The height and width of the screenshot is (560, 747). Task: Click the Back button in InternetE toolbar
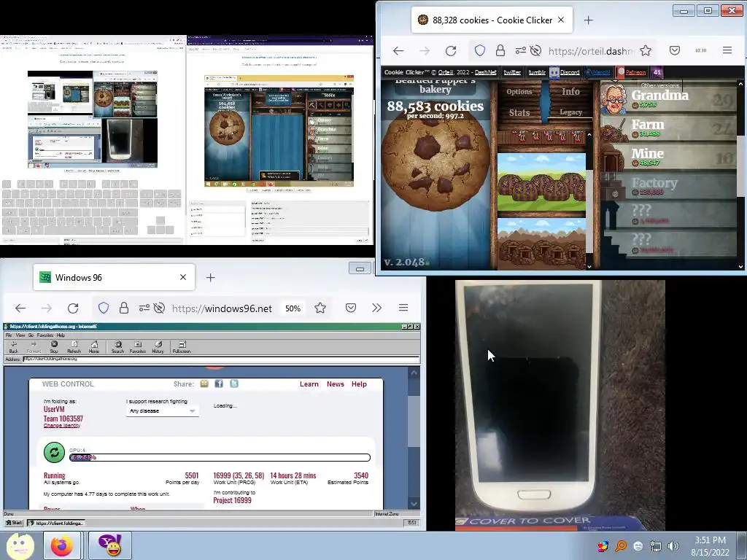(x=13, y=346)
